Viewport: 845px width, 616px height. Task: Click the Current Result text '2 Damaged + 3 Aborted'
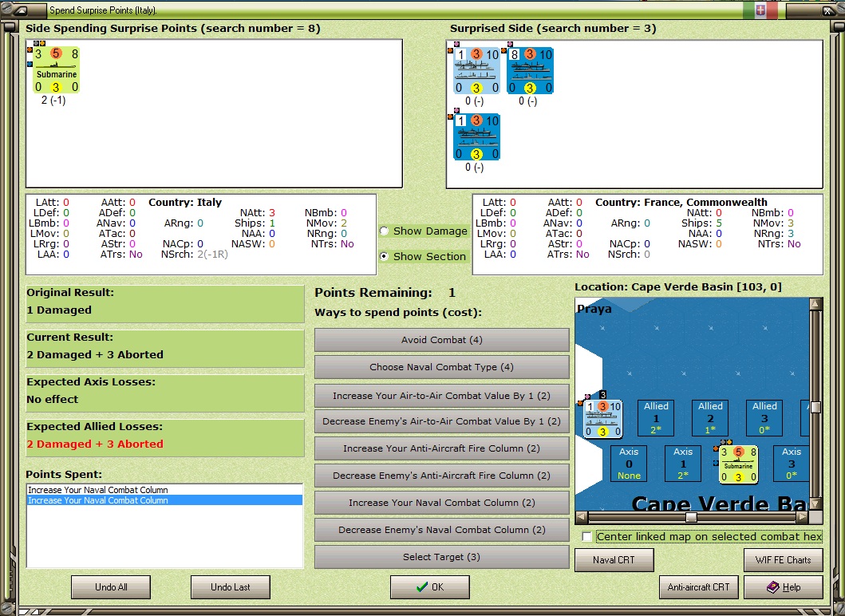pyautogui.click(x=95, y=354)
